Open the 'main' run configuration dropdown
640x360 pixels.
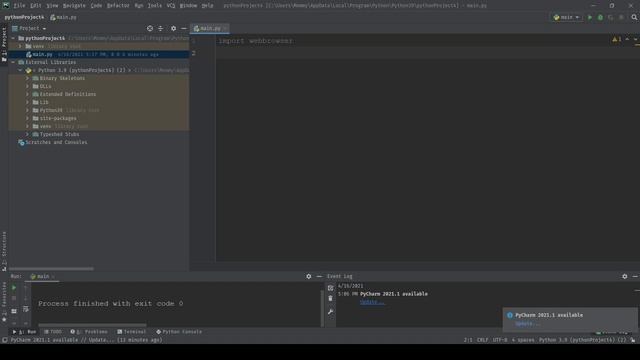click(x=566, y=17)
